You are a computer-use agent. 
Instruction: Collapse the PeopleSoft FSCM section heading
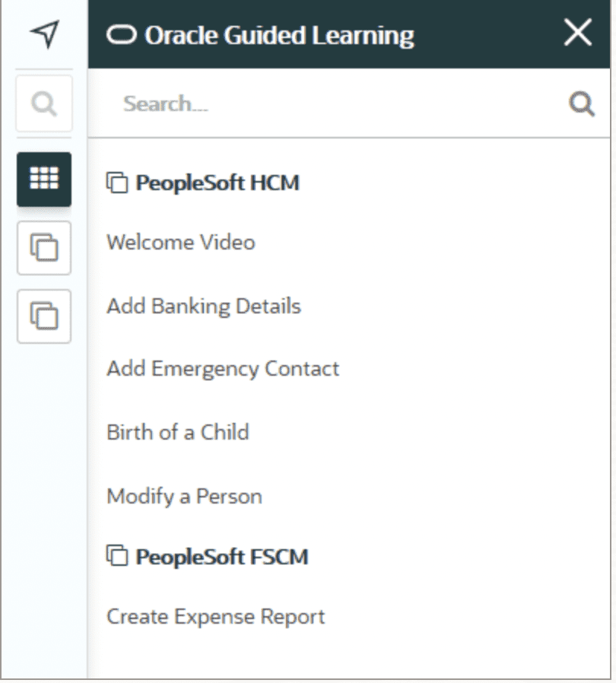tap(222, 557)
